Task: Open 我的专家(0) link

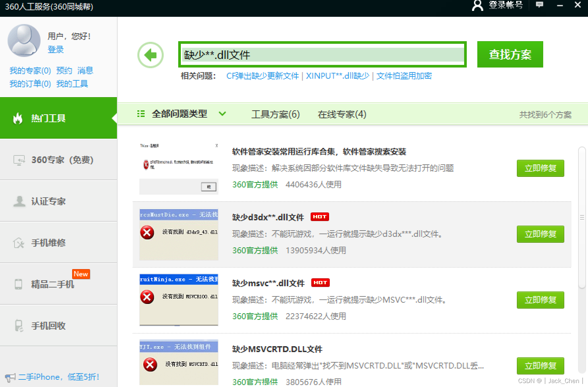Action: [x=30, y=70]
